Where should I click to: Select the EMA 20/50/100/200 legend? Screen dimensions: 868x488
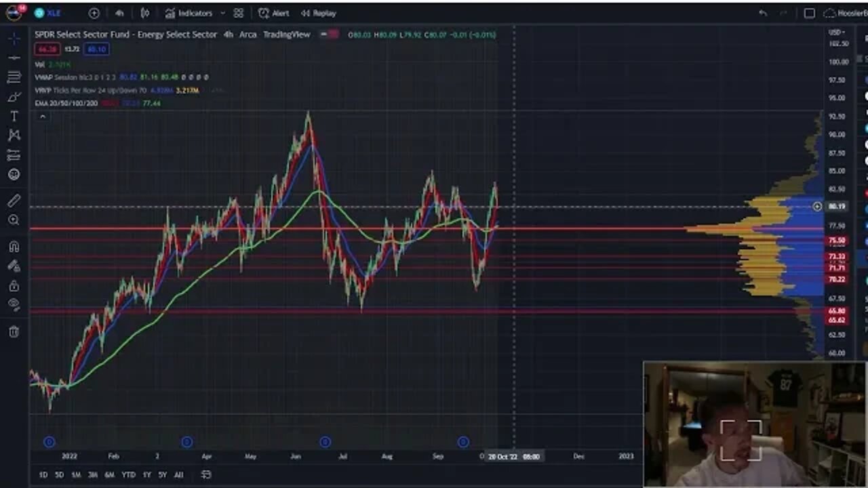[98, 103]
